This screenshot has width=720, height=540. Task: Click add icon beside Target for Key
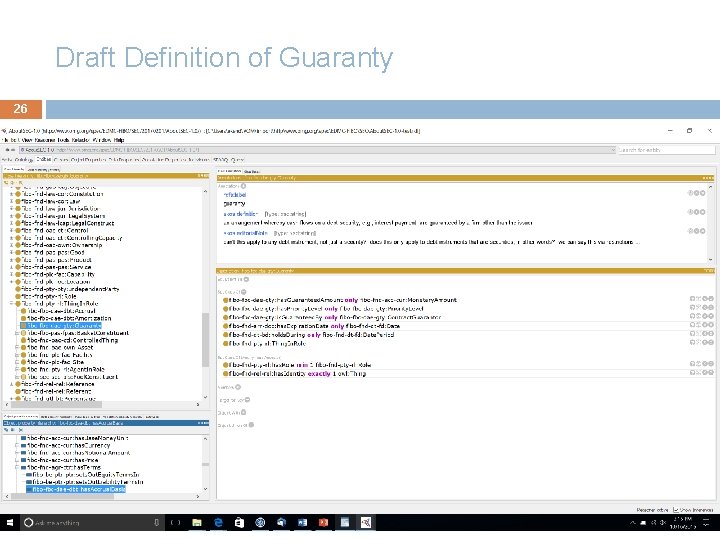(x=247, y=400)
